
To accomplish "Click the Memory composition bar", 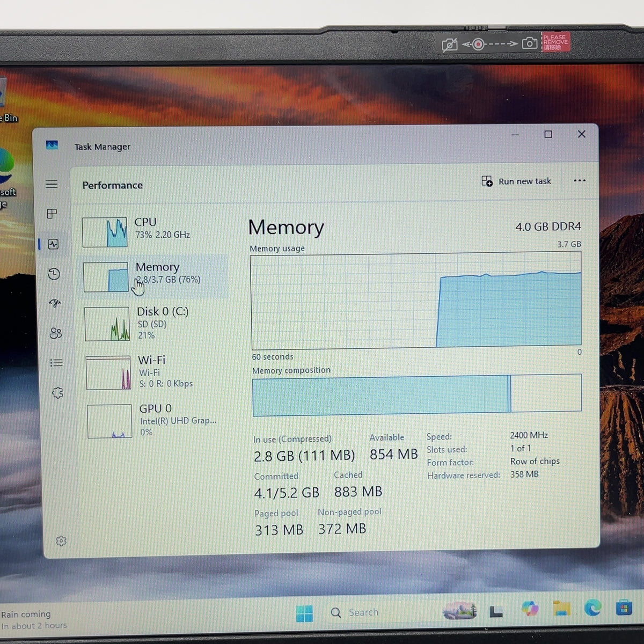I will point(417,395).
